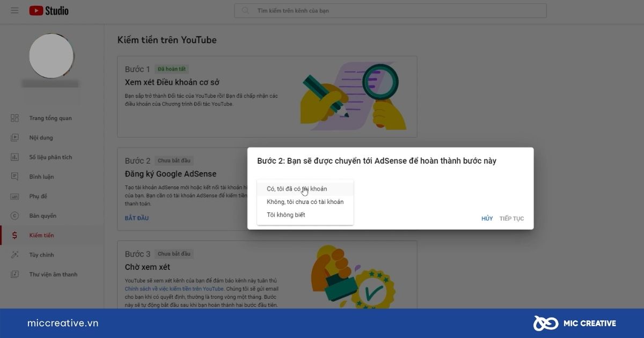
Task: Click the Bản quyền copyright icon
Action: click(x=14, y=216)
